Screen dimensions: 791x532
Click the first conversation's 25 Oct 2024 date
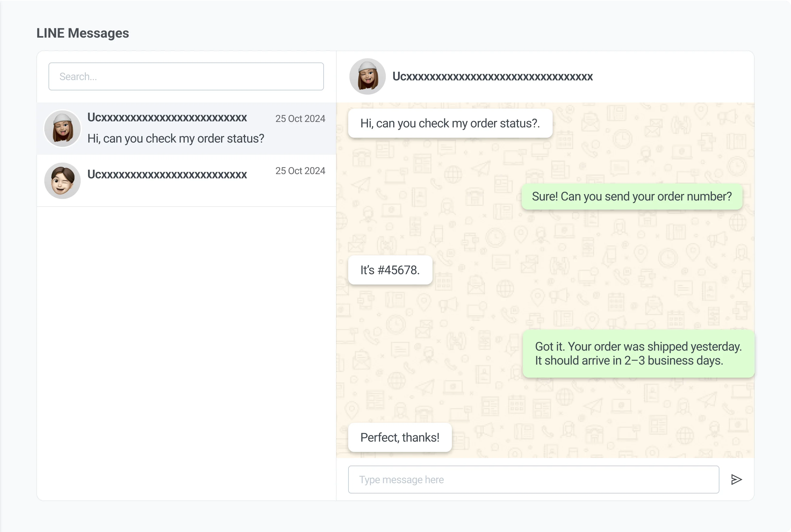[300, 119]
